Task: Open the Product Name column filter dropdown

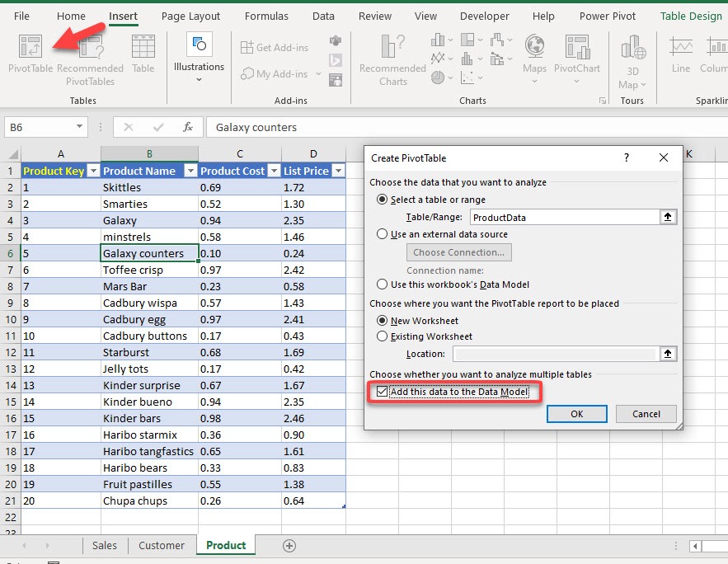Action: coord(193,171)
